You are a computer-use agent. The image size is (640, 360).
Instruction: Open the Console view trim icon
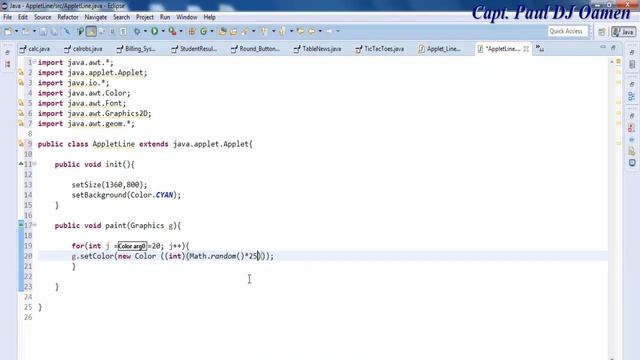tap(632, 163)
